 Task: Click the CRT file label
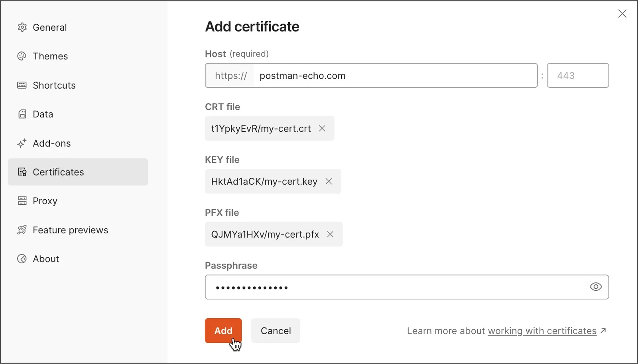click(x=223, y=107)
